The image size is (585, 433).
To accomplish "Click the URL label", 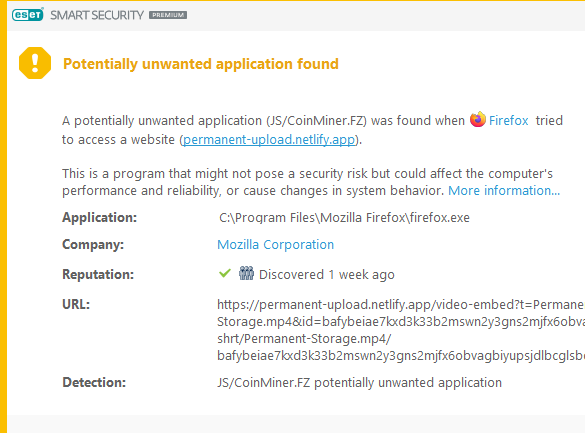I will [76, 304].
